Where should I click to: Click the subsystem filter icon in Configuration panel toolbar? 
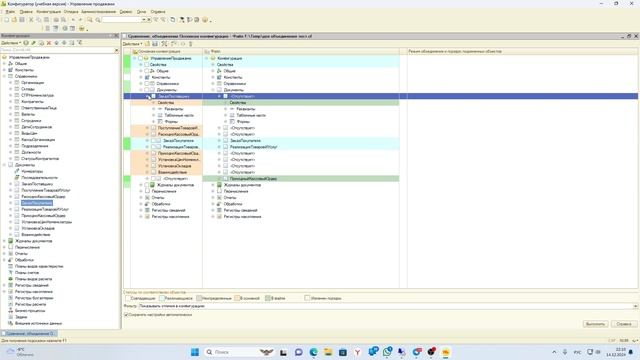[x=80, y=43]
